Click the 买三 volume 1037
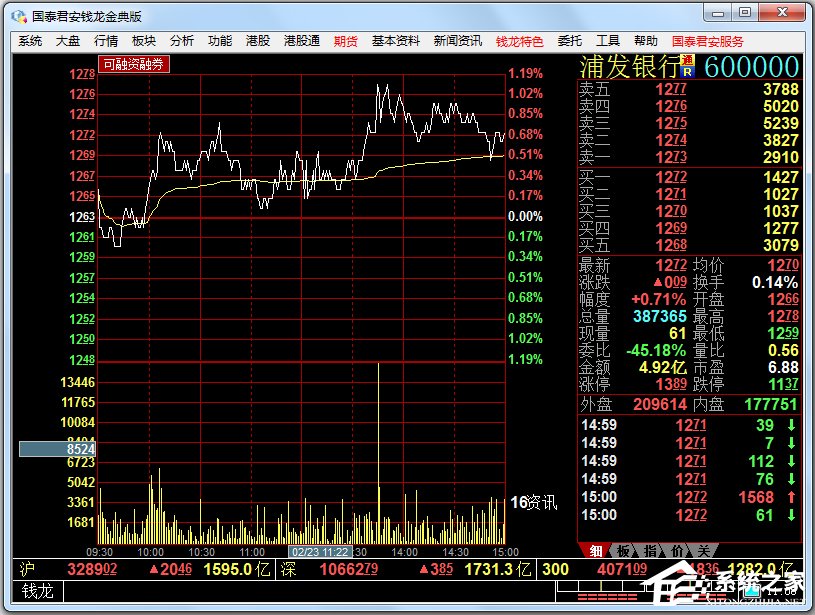Screen dimensions: 815x615 (x=781, y=212)
